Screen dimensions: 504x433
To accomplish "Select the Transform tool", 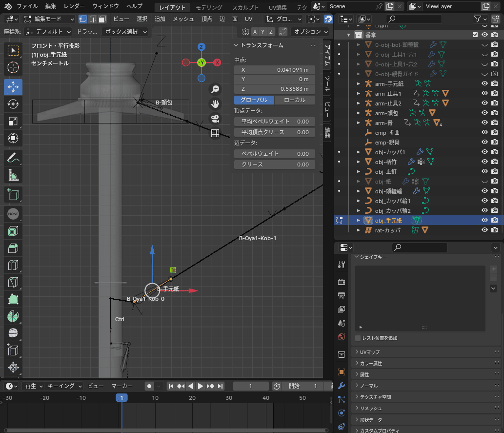I will (x=13, y=138).
